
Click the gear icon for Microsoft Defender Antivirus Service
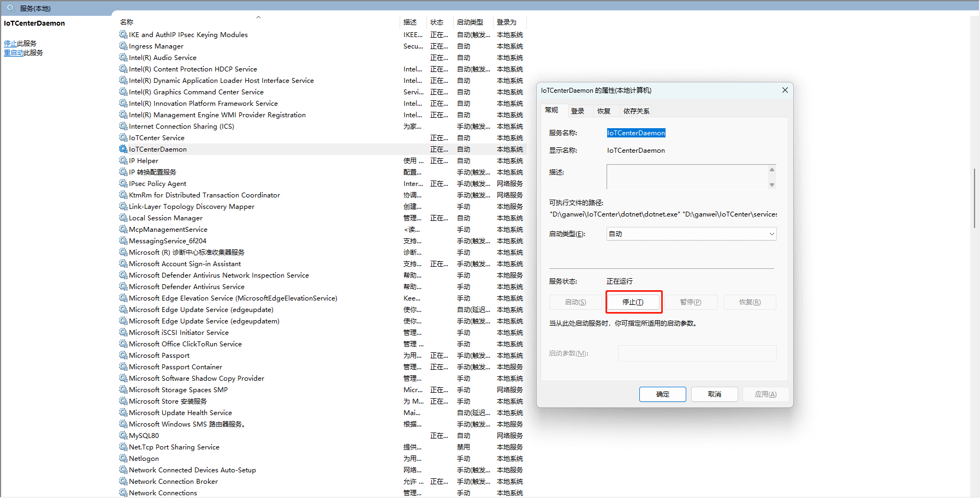coord(123,286)
